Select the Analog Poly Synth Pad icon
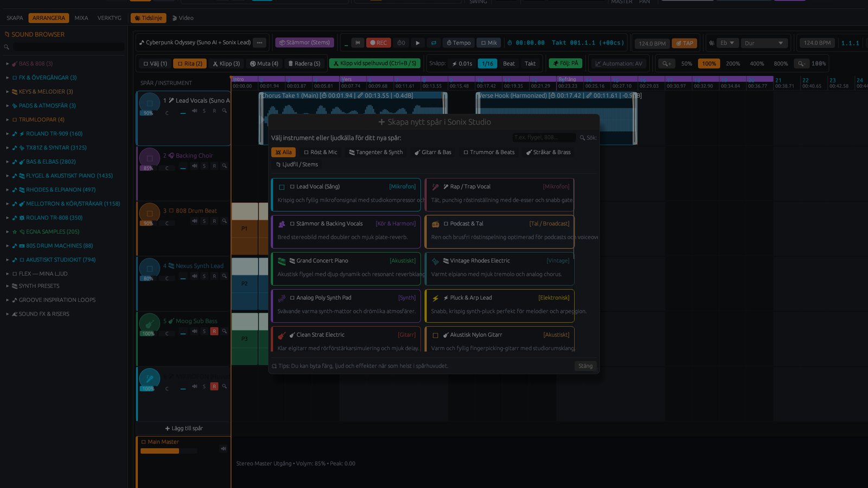This screenshot has height=488, width=868. (x=282, y=298)
